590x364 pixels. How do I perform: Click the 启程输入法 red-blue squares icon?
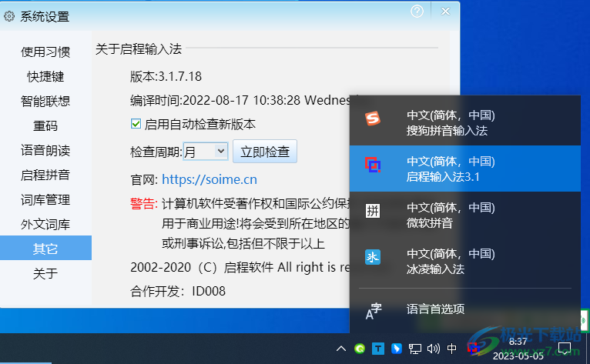(373, 165)
